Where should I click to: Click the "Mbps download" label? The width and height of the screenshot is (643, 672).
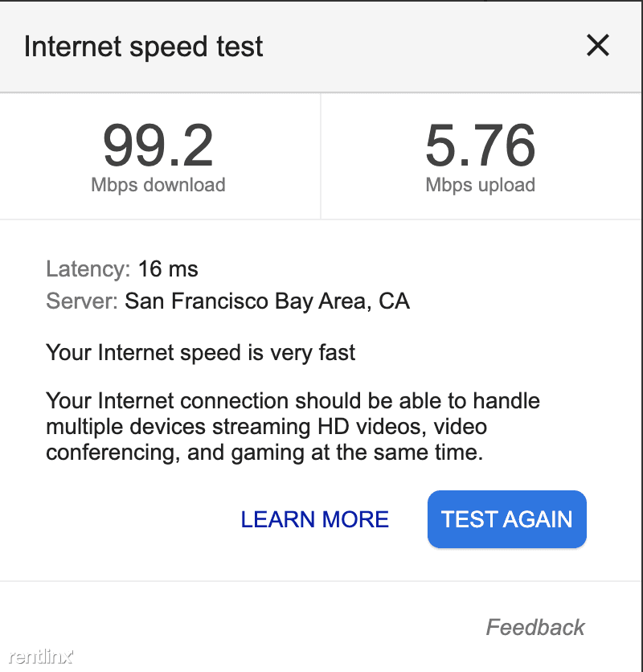[158, 185]
